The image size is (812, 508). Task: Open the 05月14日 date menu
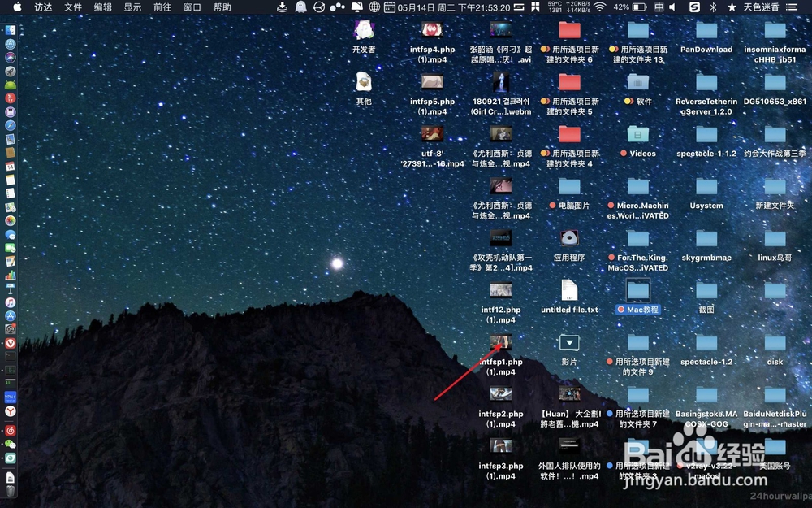[x=416, y=7]
